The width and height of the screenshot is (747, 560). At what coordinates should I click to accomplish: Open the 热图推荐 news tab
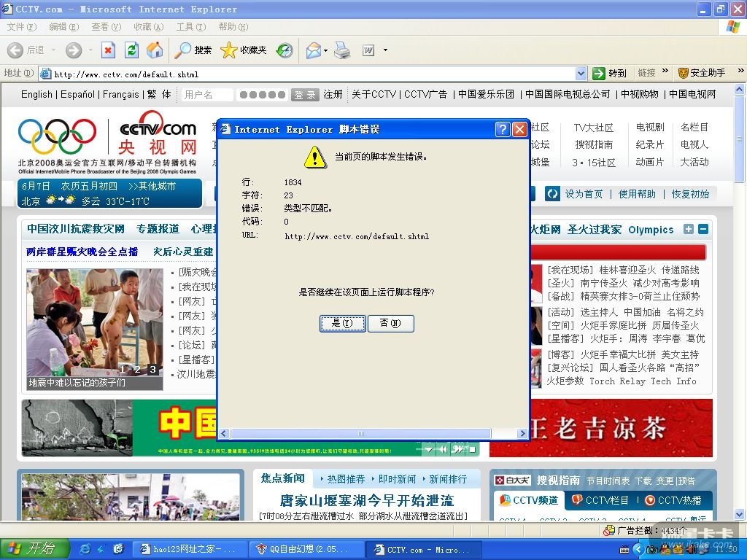click(x=346, y=479)
